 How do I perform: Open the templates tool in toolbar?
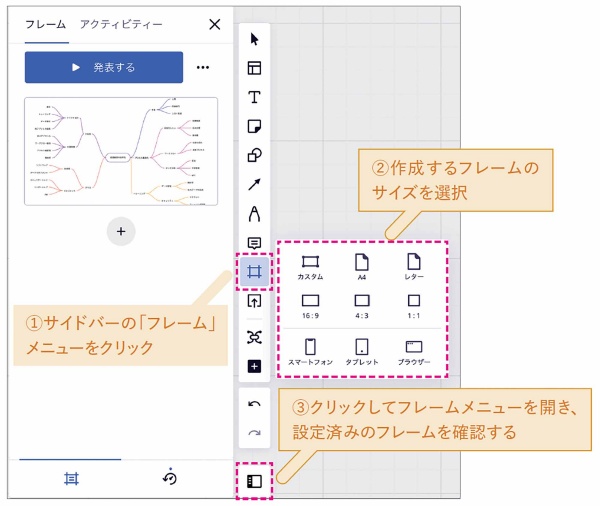coord(254,69)
